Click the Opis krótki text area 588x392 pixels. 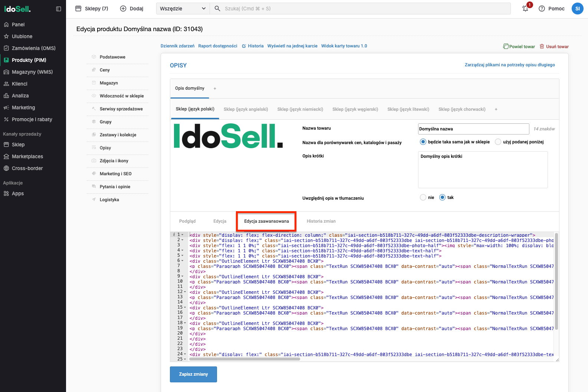(483, 169)
